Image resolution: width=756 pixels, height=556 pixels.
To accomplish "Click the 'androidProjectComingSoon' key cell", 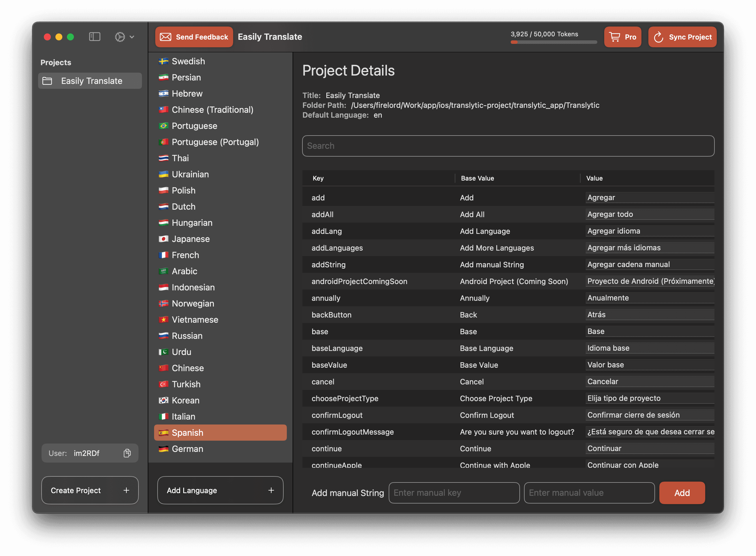I will point(359,281).
